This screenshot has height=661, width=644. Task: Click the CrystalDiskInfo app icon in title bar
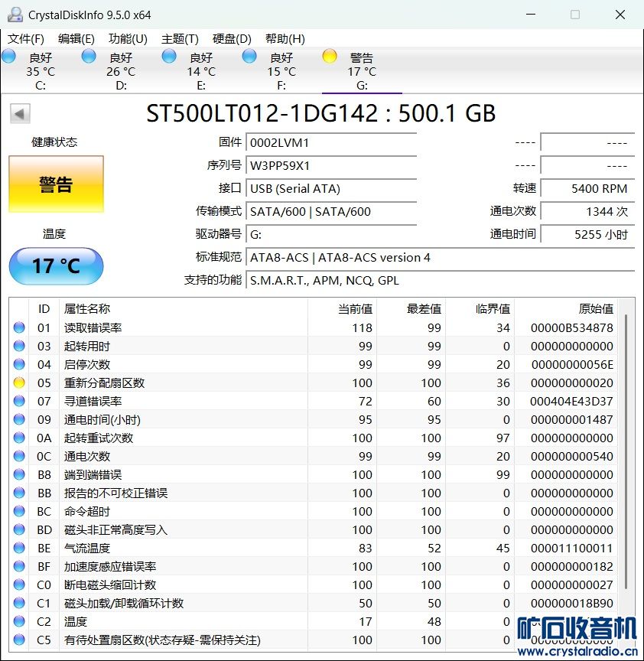point(15,15)
